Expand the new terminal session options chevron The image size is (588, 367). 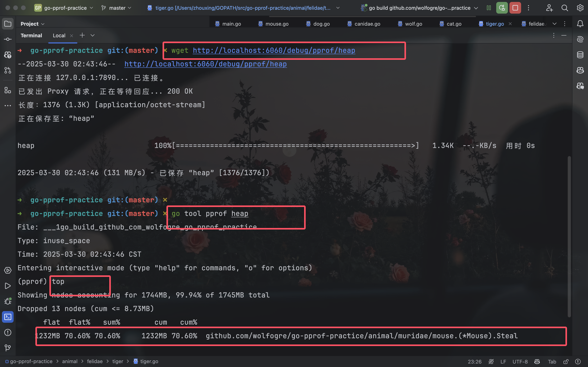[x=93, y=35]
